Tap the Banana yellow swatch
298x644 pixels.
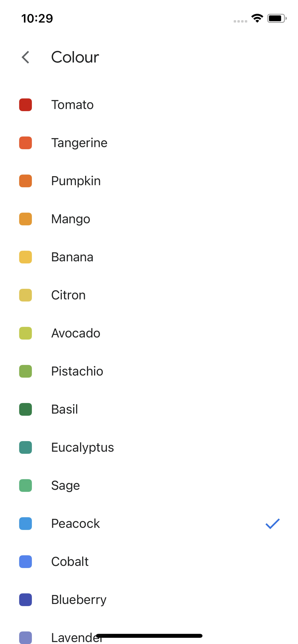[x=26, y=257]
